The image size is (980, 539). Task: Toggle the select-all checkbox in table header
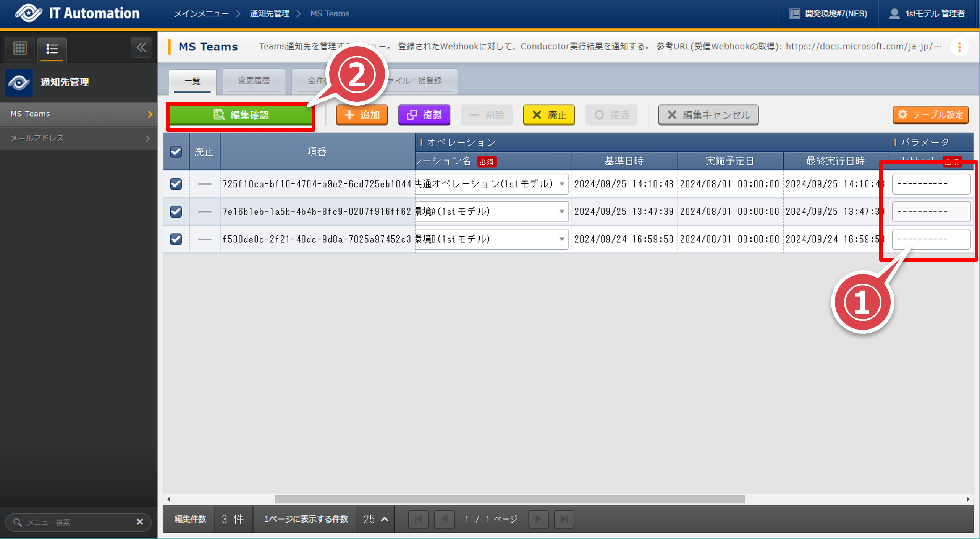pos(176,152)
